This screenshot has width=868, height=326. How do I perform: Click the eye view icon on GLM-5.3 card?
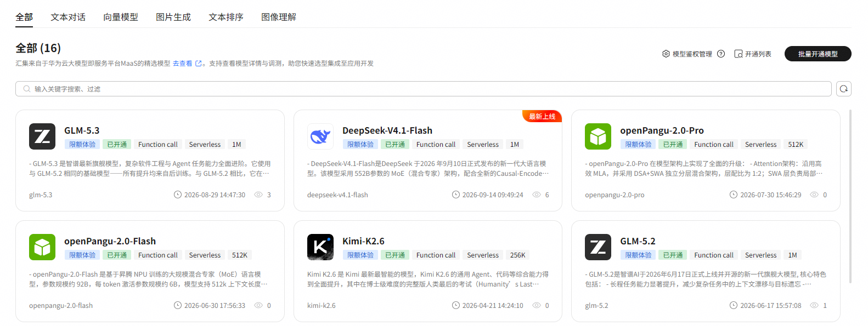click(258, 195)
